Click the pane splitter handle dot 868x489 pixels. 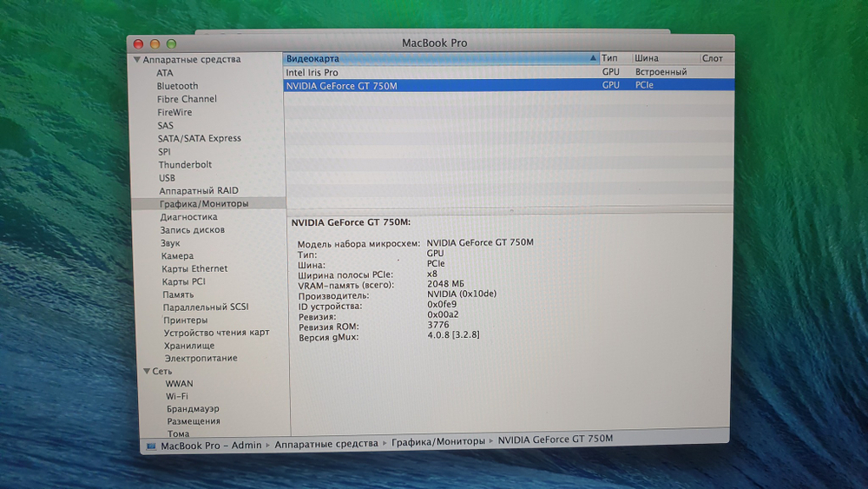click(x=511, y=211)
